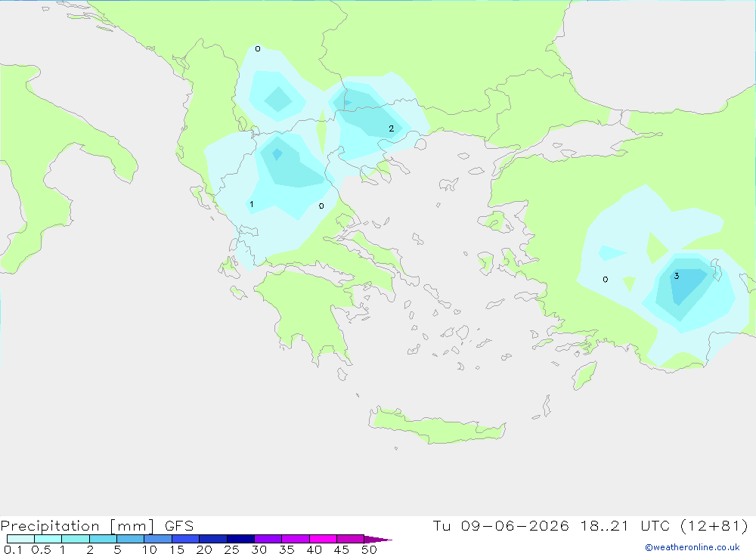Image resolution: width=756 pixels, height=554 pixels.
Task: Click the '18..21 UTC' time text
Action: (x=625, y=525)
